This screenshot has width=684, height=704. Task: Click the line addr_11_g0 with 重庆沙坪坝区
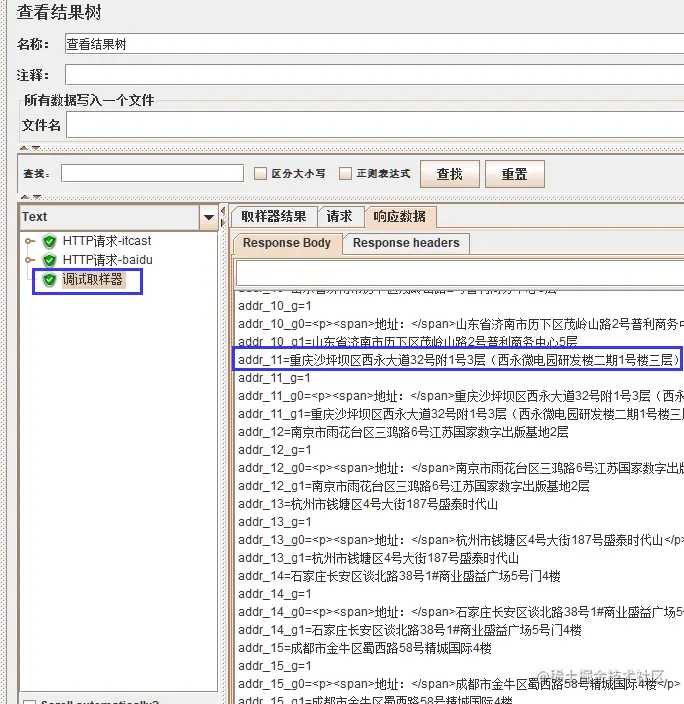pos(460,396)
